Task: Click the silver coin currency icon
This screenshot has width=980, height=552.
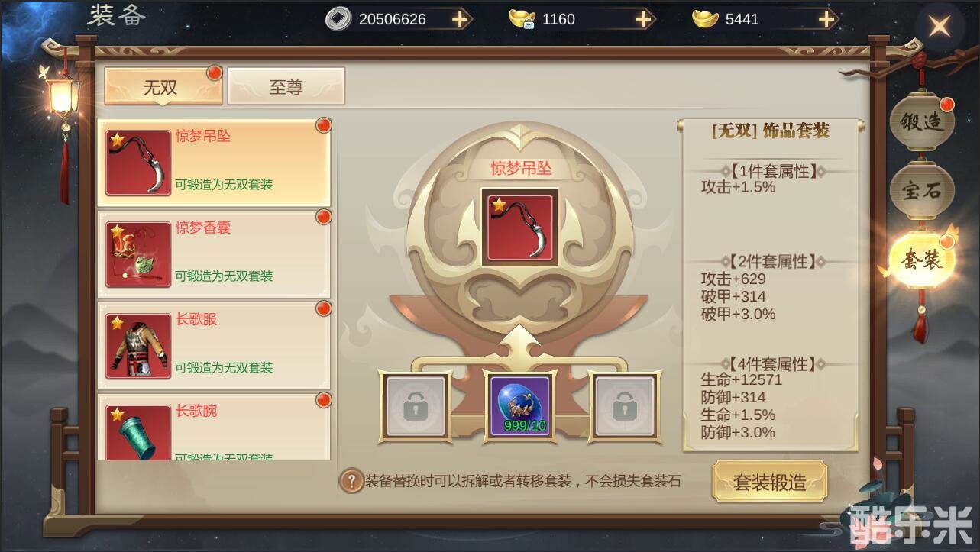Action: click(x=338, y=19)
